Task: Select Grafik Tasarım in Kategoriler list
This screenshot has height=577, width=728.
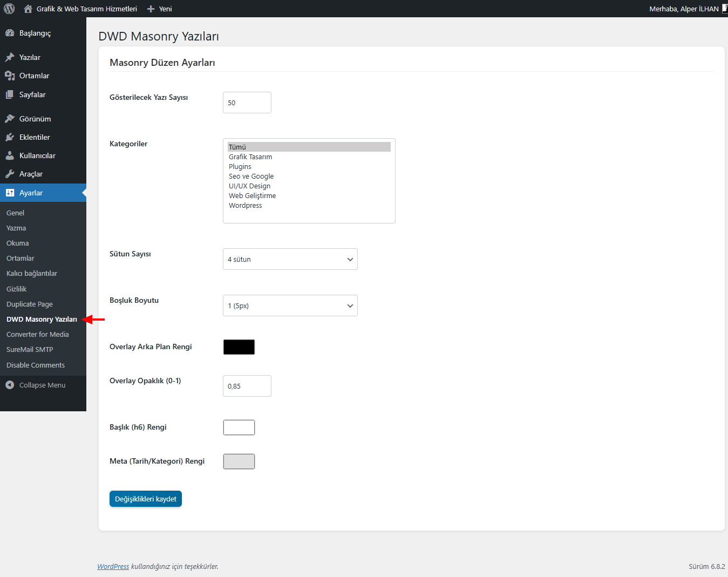Action: [250, 157]
